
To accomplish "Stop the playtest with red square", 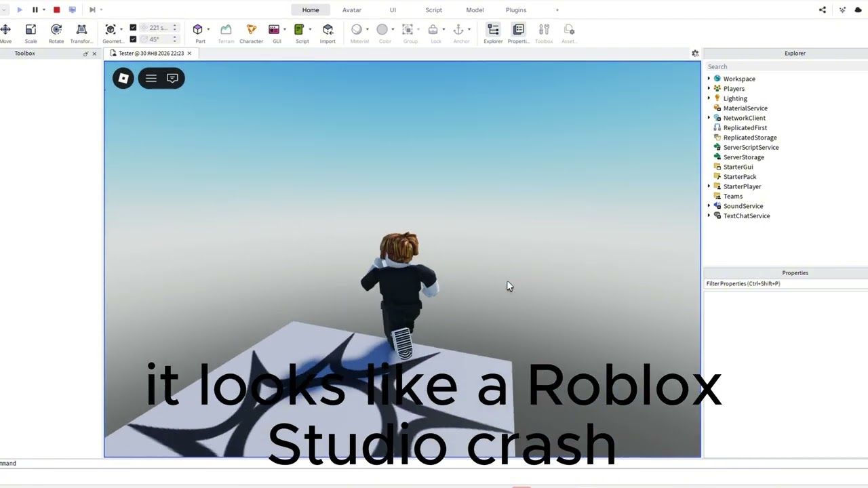I will pyautogui.click(x=56, y=9).
